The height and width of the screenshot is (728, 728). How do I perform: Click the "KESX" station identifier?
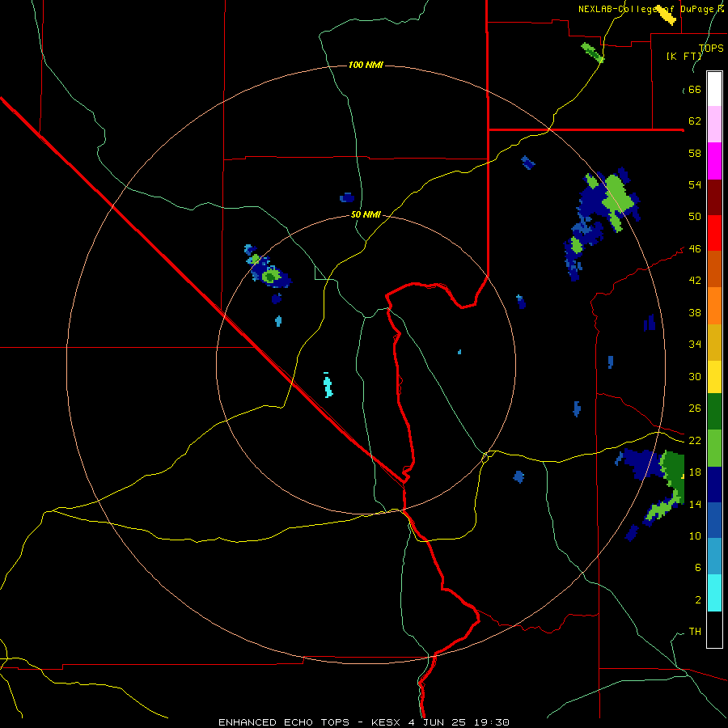coord(387,722)
